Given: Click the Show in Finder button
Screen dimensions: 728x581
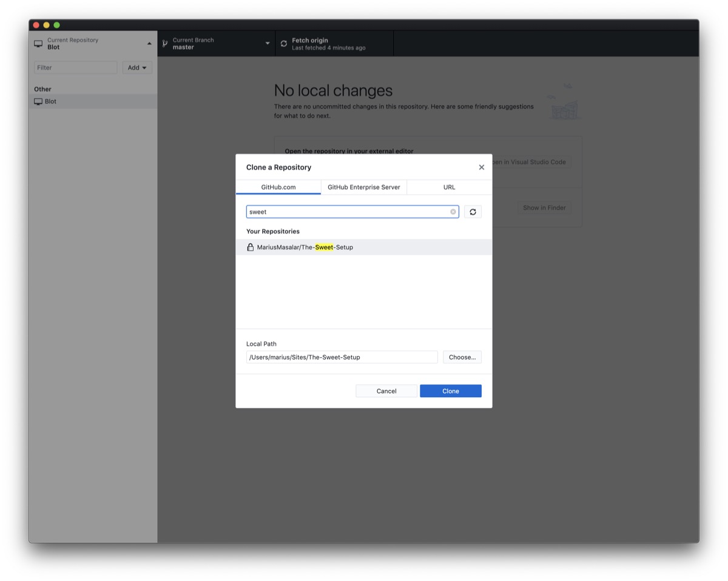Looking at the screenshot, I should pyautogui.click(x=544, y=207).
